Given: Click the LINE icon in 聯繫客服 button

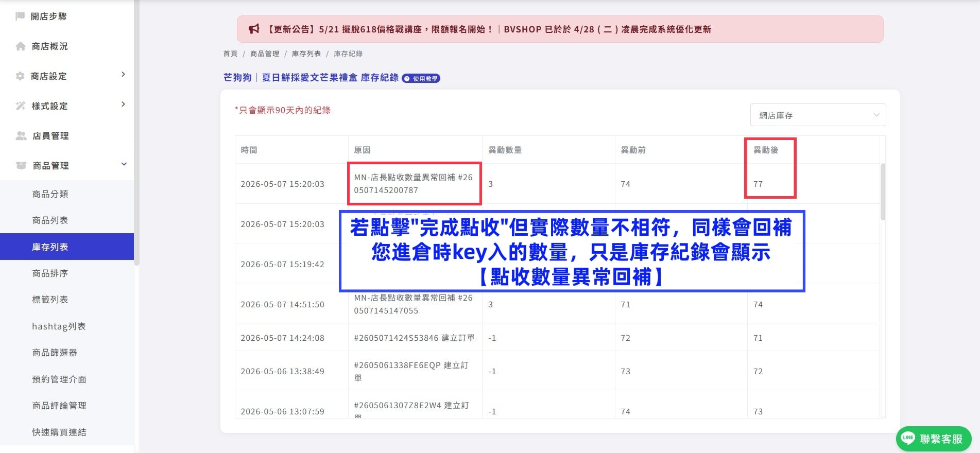Looking at the screenshot, I should pyautogui.click(x=908, y=438).
